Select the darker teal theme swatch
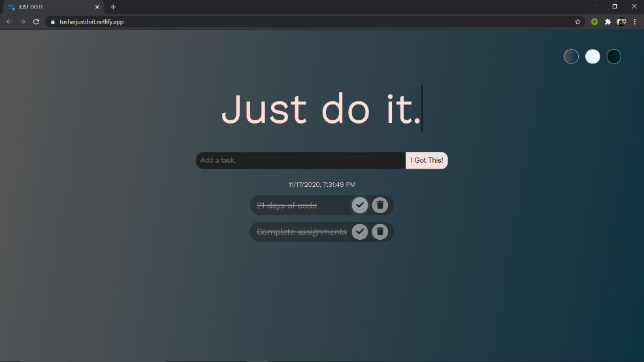The image size is (644, 362). (613, 56)
